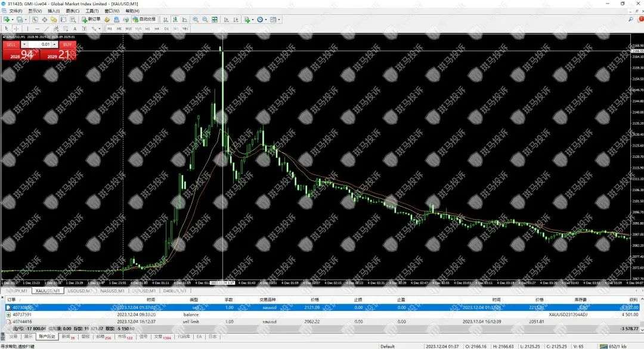
Task: Open the Profiles toolbar icon
Action: 19,19
